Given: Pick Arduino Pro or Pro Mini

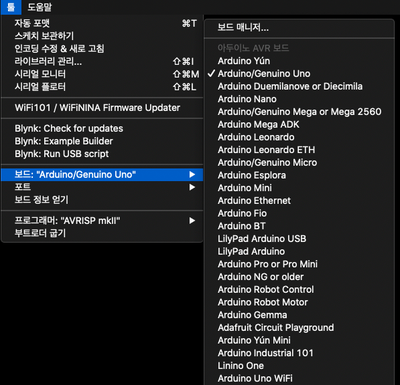Looking at the screenshot, I should click(299, 264).
